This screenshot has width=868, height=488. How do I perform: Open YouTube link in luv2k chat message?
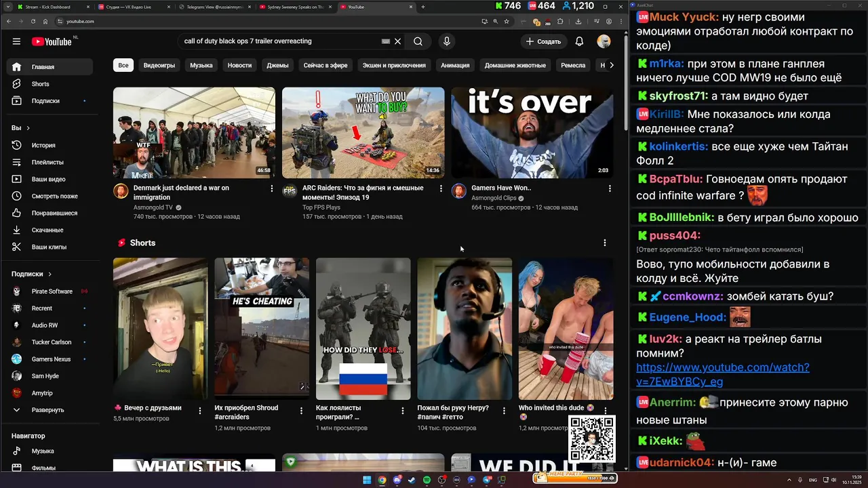tap(722, 374)
